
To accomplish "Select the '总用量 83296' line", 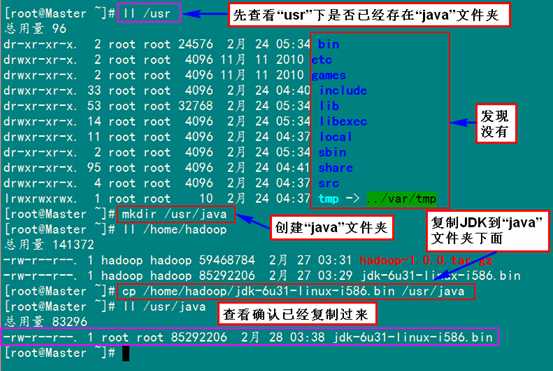I will [x=46, y=322].
